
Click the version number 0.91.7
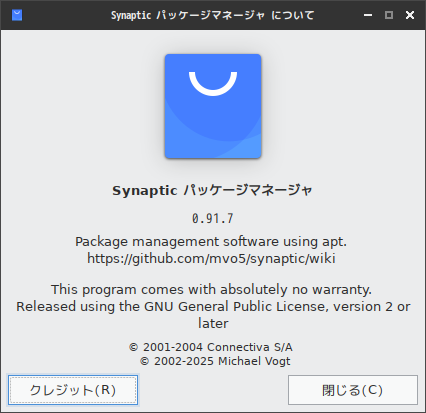coord(213,219)
